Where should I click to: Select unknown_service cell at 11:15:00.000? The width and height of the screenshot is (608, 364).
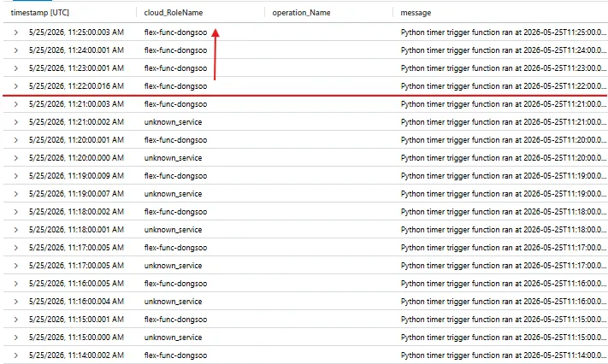(173, 338)
